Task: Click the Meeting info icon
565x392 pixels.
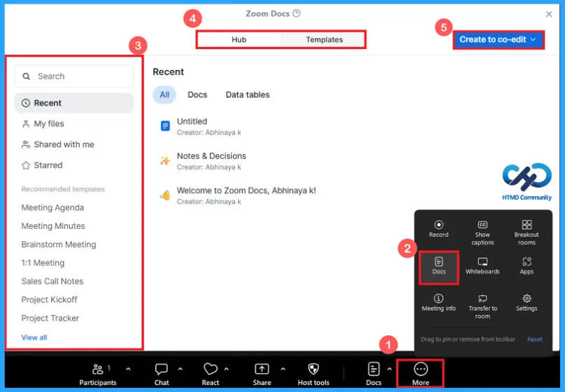Action: click(438, 298)
